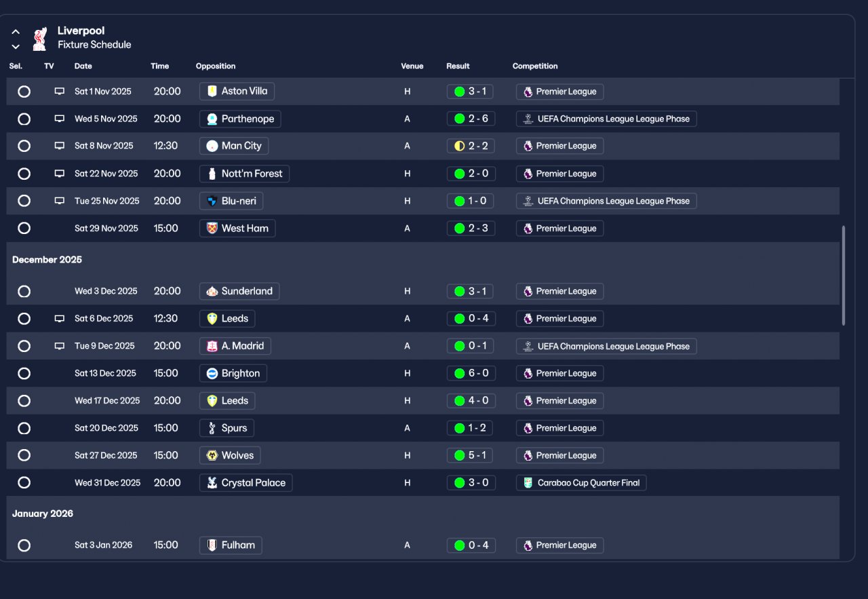Click the TV icon for Man City match
868x599 pixels.
pyautogui.click(x=60, y=146)
